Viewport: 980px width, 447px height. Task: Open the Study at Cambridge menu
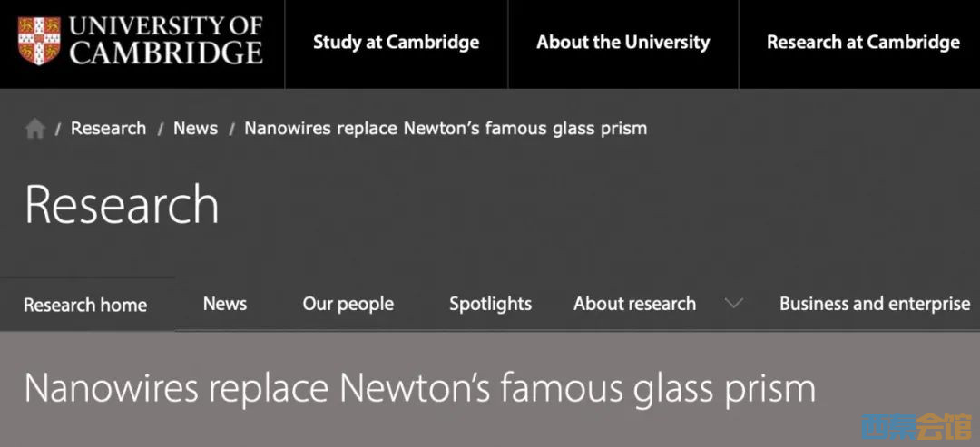(396, 43)
